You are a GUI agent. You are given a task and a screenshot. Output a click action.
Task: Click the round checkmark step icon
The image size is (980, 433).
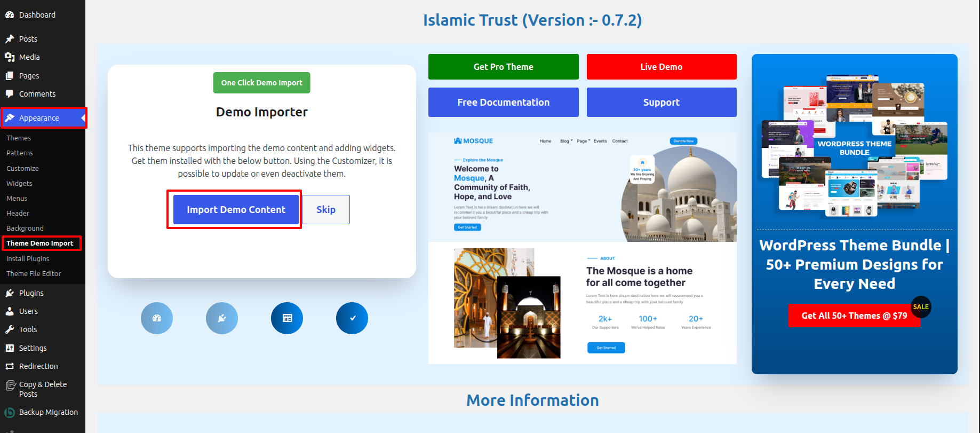click(352, 318)
